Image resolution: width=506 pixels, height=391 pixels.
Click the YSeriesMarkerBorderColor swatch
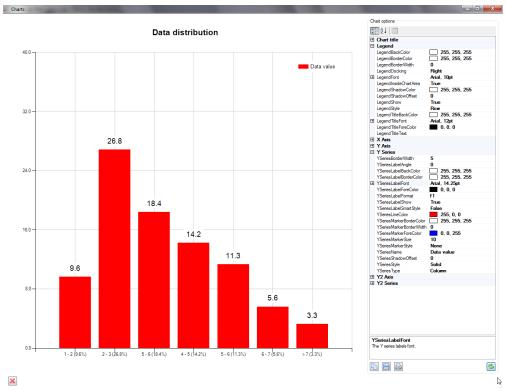[x=433, y=221]
